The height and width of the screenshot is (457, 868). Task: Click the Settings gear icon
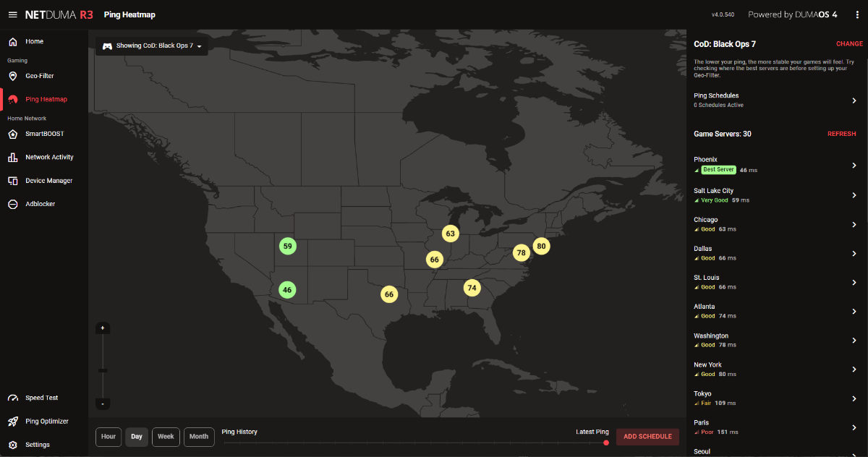point(12,445)
